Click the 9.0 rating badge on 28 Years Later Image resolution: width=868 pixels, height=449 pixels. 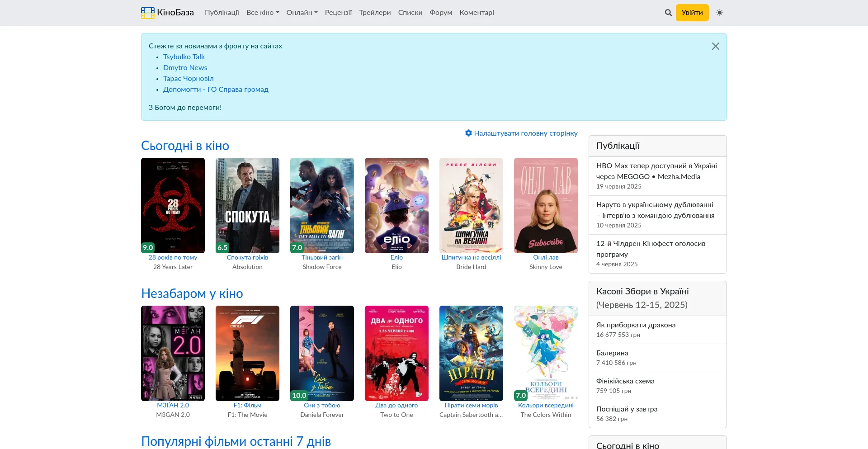148,247
